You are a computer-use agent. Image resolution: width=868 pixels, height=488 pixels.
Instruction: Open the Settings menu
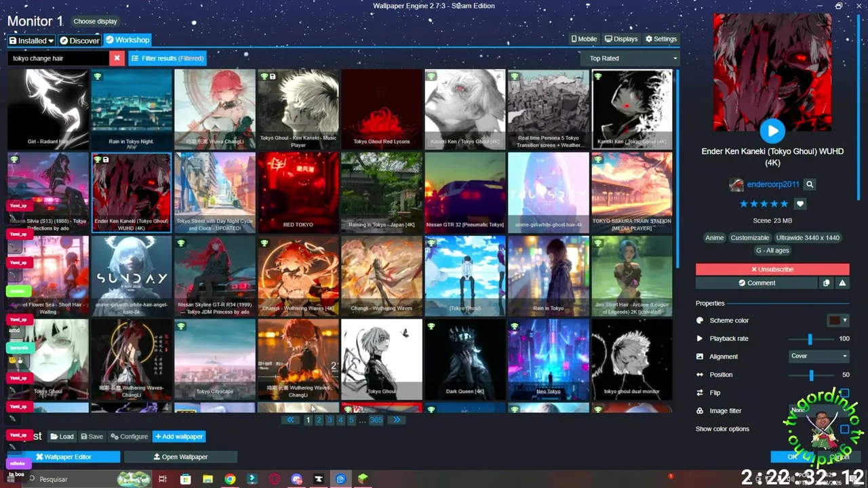point(661,39)
